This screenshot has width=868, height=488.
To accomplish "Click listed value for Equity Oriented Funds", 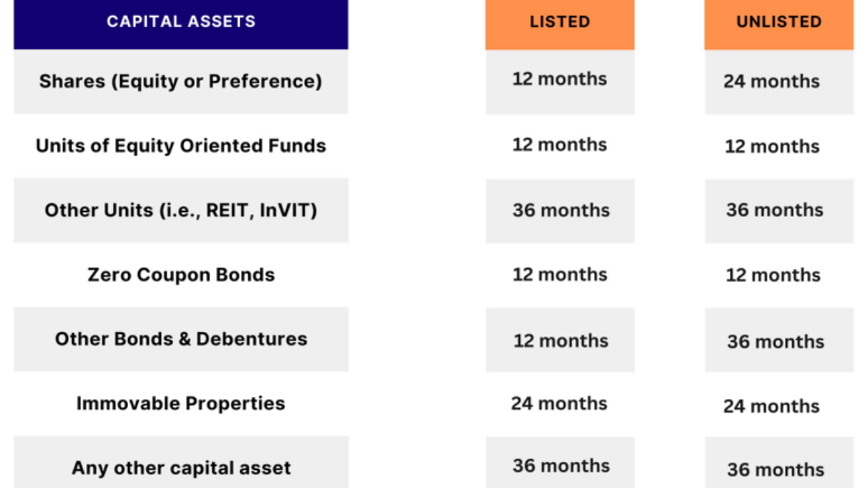I will click(559, 145).
